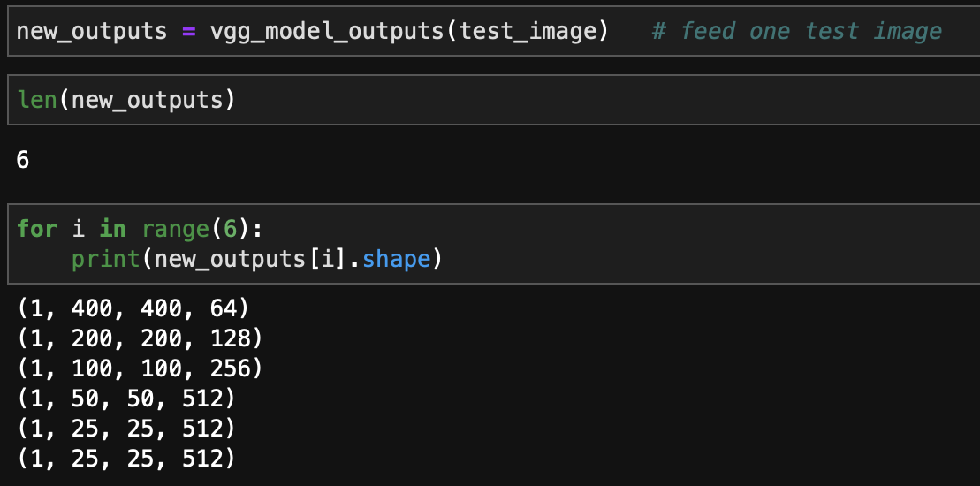Click the (1, 200, 200, 128) output line
The height and width of the screenshot is (486, 980).
pos(140,339)
